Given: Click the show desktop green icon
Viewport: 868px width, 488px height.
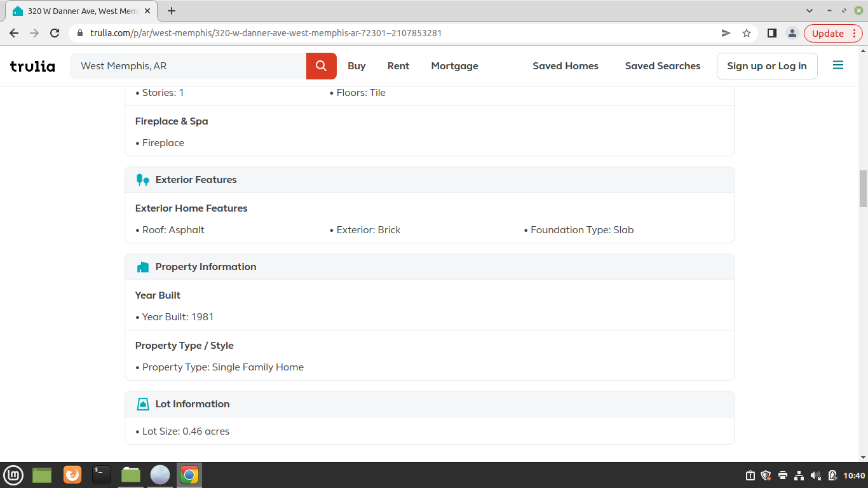Looking at the screenshot, I should pos(42,475).
